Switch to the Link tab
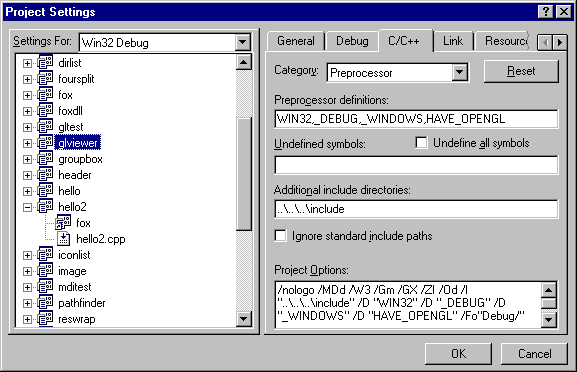 (x=453, y=41)
